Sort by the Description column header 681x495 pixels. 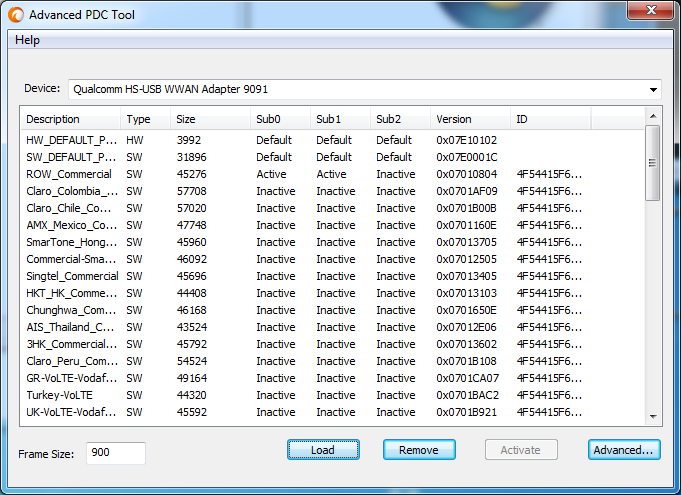pos(70,119)
